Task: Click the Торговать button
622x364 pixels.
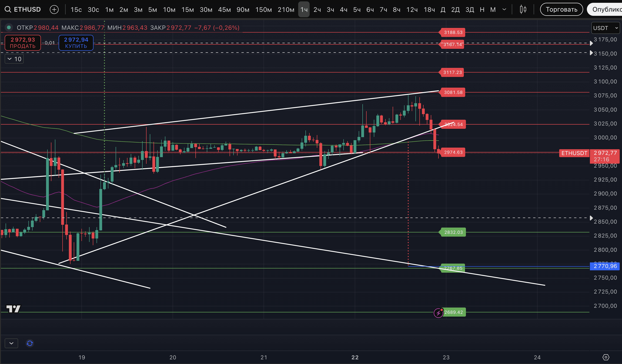Action: coord(561,10)
